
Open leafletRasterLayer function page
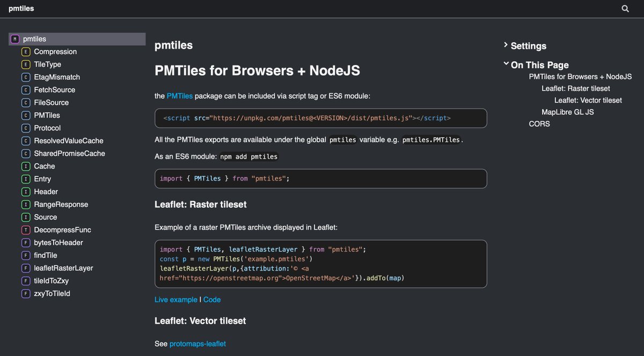click(63, 268)
